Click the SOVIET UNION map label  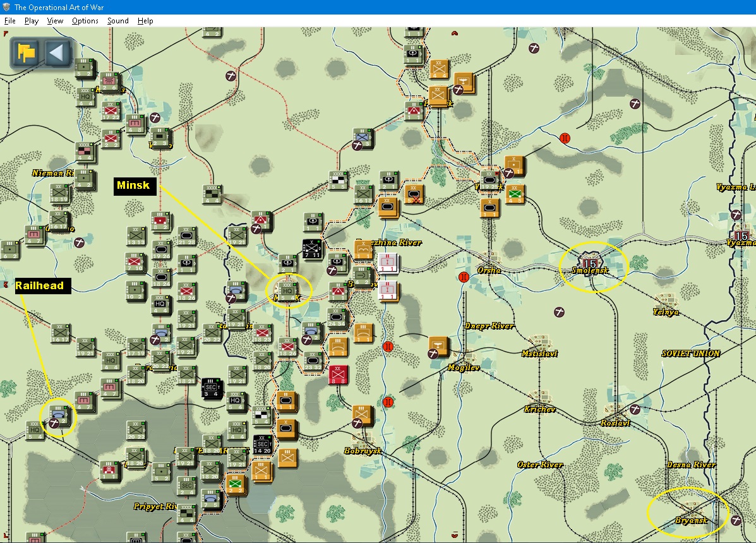click(690, 354)
